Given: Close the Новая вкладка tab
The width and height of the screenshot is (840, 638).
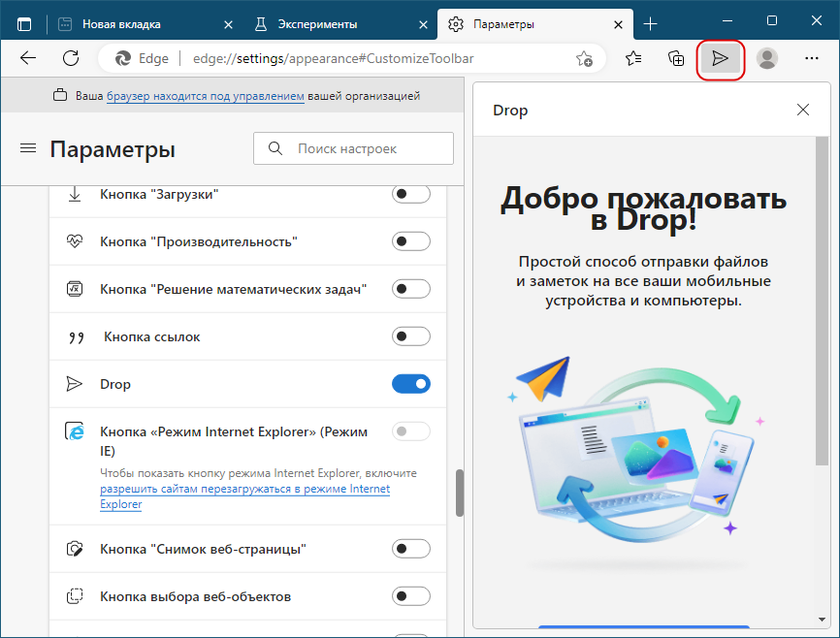Looking at the screenshot, I should click(228, 24).
